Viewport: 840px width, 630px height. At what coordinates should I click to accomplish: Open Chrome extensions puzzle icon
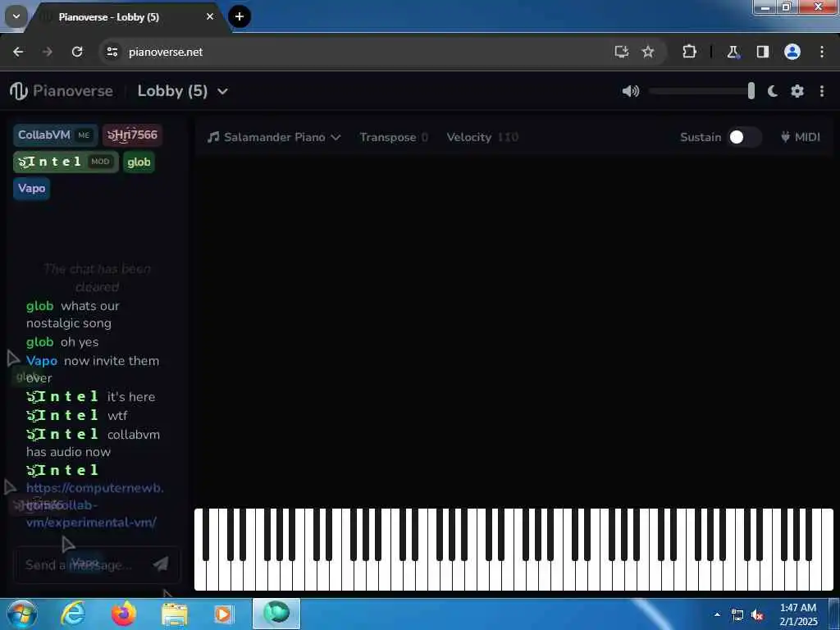coord(689,52)
